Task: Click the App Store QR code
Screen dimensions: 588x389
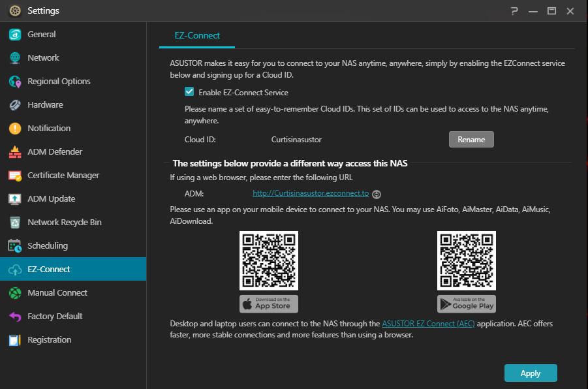Action: click(269, 260)
